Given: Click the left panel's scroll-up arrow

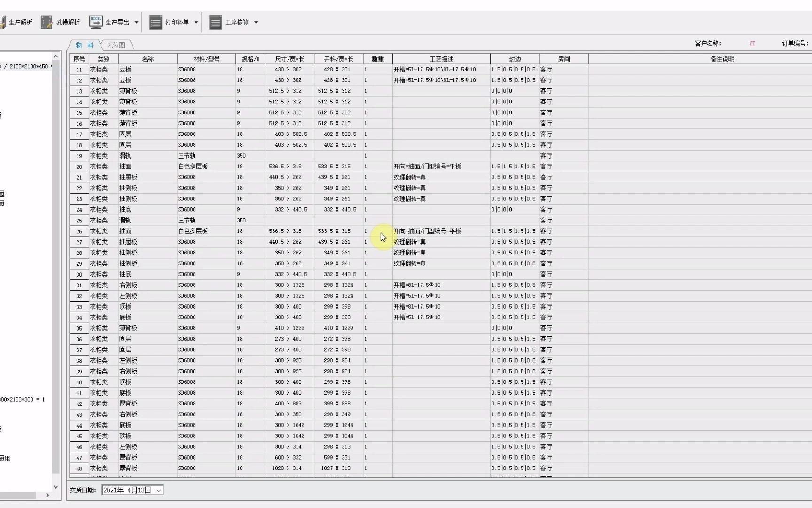Looking at the screenshot, I should tap(56, 56).
